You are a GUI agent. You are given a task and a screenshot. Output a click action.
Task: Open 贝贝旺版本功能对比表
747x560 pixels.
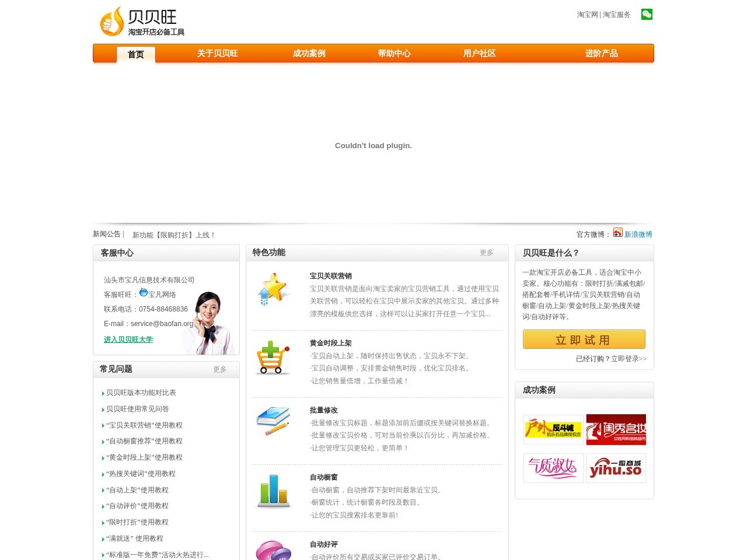pyautogui.click(x=141, y=393)
